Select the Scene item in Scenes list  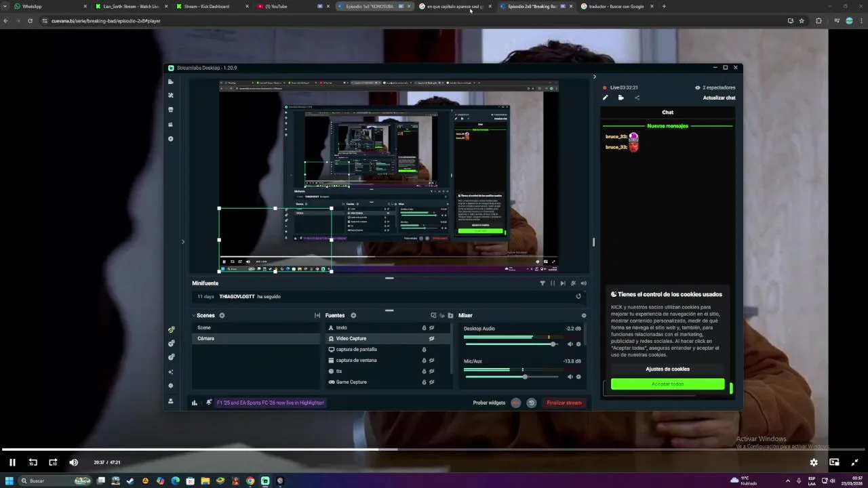point(256,327)
